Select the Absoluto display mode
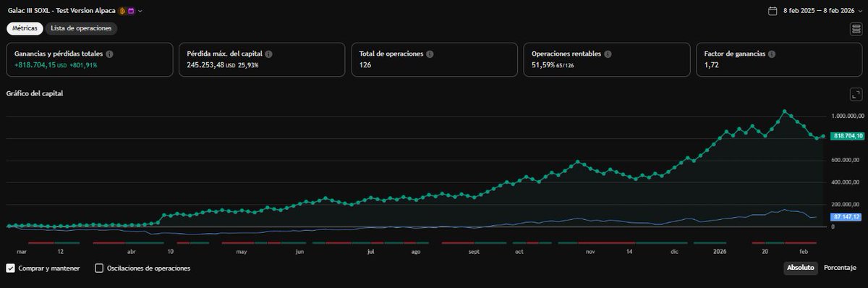The width and height of the screenshot is (868, 288). 801,268
